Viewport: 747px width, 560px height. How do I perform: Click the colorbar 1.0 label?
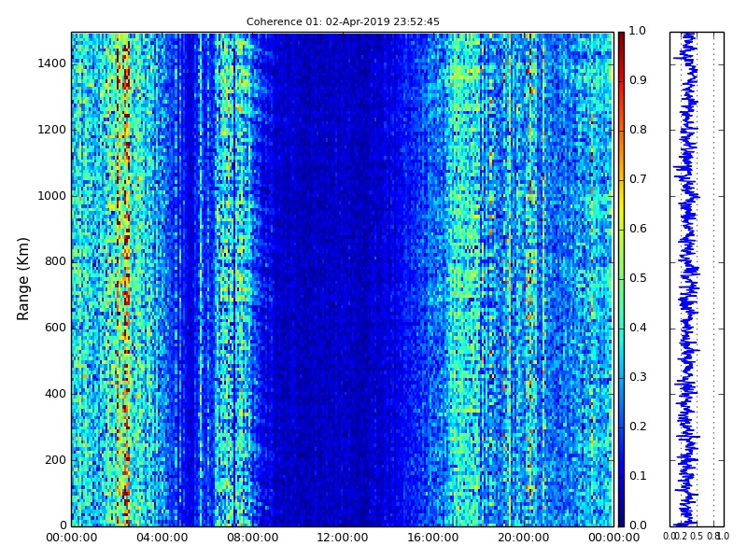pos(638,31)
